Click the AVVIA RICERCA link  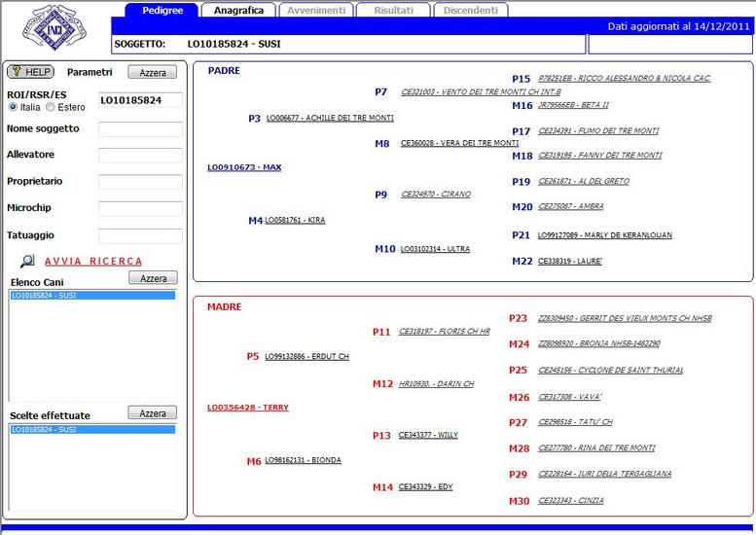coord(93,262)
